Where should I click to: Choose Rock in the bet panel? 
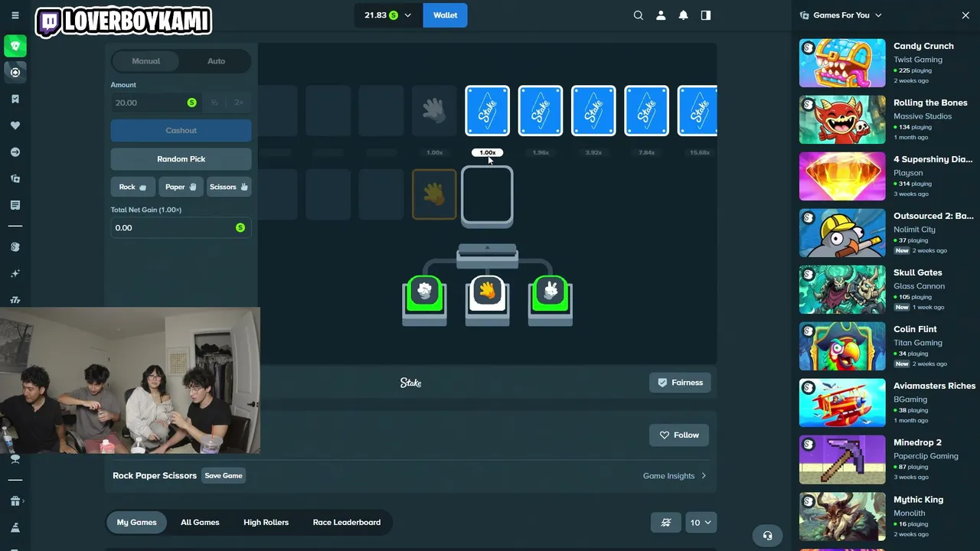coord(133,187)
